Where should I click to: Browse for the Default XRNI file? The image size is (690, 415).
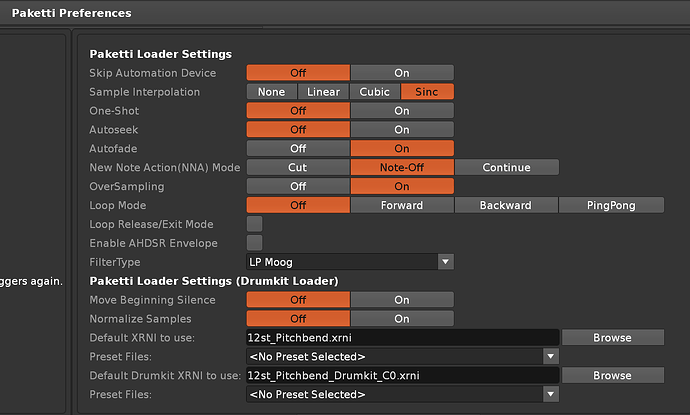tap(612, 338)
